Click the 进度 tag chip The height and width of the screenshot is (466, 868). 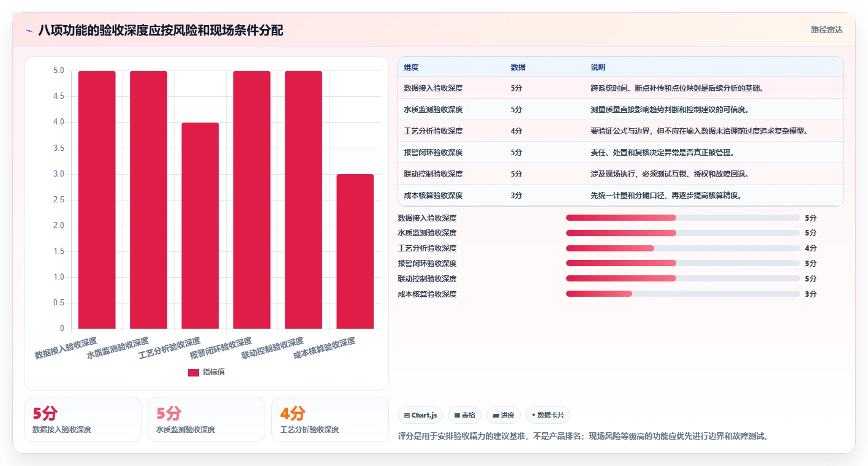(504, 415)
